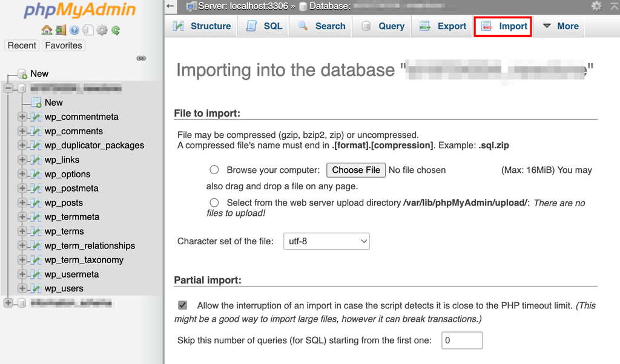This screenshot has width=620, height=364.
Task: Click the Choose File button
Action: (x=356, y=170)
